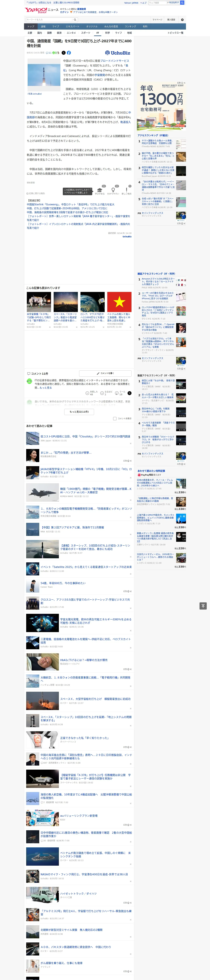Select the みんなの意見 navigation tab

(111, 27)
